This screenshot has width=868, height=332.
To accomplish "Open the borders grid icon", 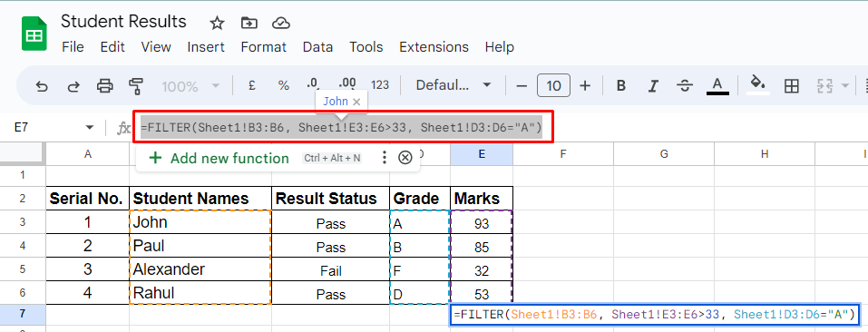I will click(x=792, y=86).
